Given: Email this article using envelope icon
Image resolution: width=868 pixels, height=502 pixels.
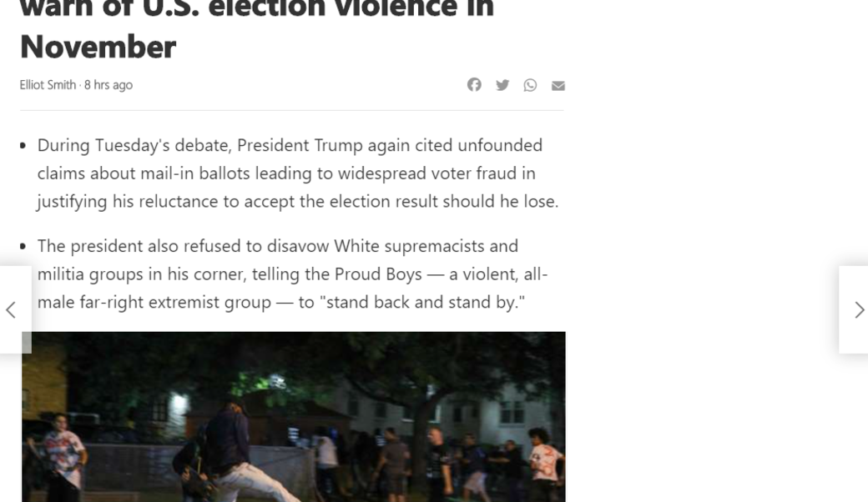Looking at the screenshot, I should click(x=558, y=86).
